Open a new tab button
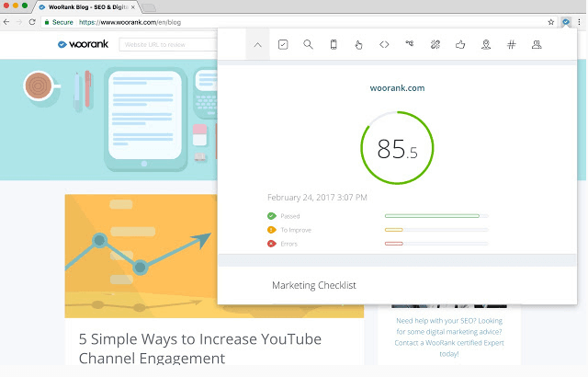Viewport: 588px width, 377px height. click(149, 7)
